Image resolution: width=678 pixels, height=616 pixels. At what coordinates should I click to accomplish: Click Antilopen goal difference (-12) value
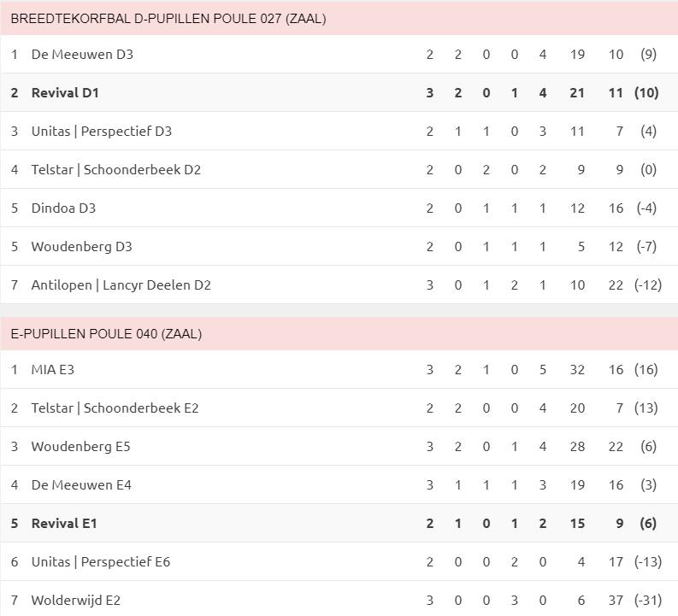coord(648,285)
